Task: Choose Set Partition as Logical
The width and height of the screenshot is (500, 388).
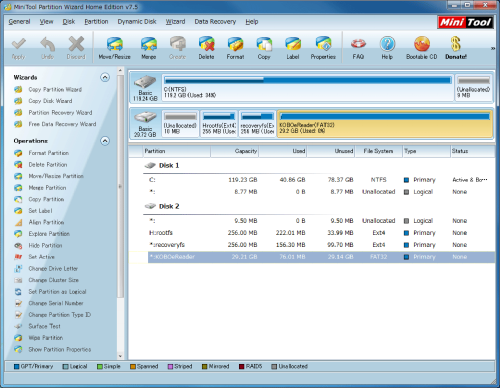Action: click(57, 292)
